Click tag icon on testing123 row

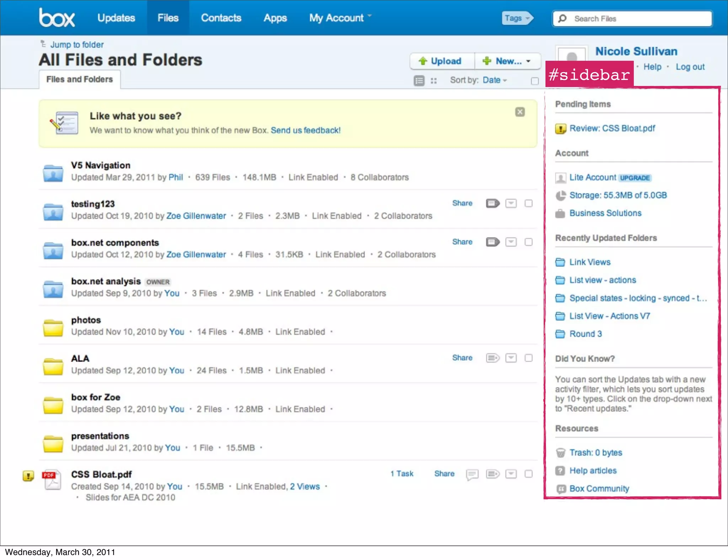493,203
